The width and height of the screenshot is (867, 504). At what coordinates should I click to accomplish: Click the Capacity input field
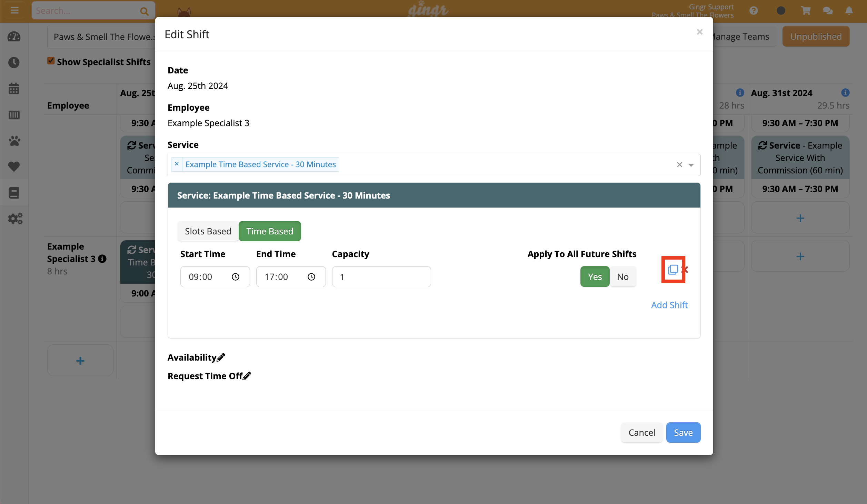[x=381, y=277]
